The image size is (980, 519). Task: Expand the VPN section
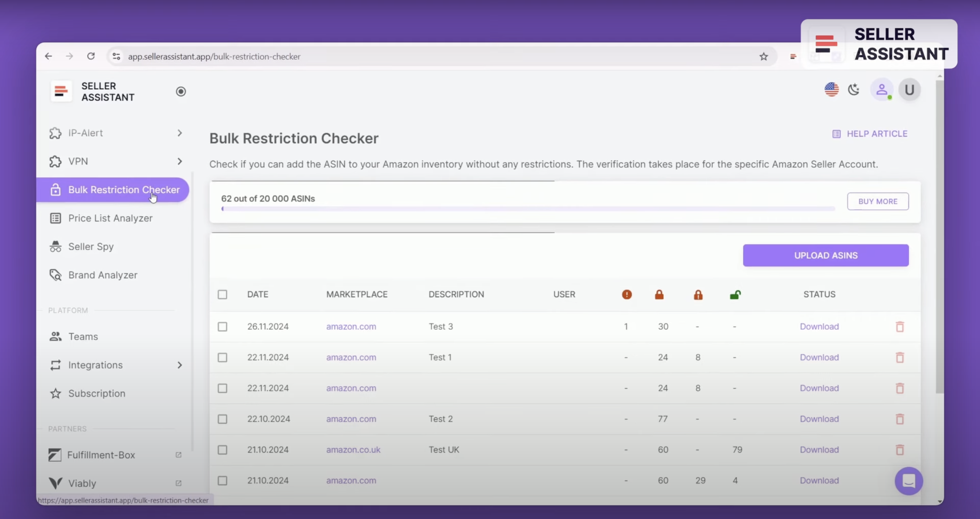78,161
